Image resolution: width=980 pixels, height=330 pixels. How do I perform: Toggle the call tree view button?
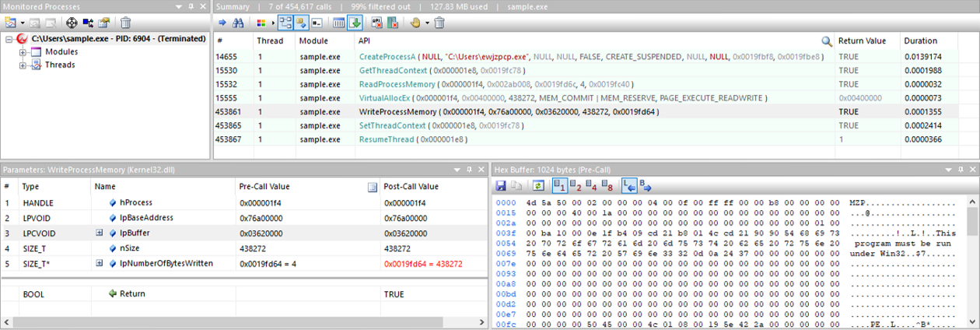pos(285,23)
